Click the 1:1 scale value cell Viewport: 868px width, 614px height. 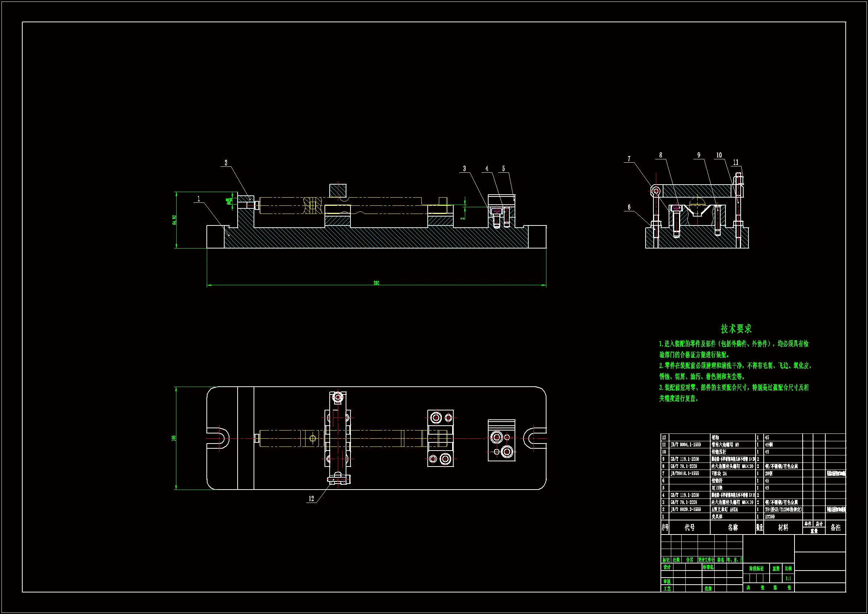[x=788, y=578]
